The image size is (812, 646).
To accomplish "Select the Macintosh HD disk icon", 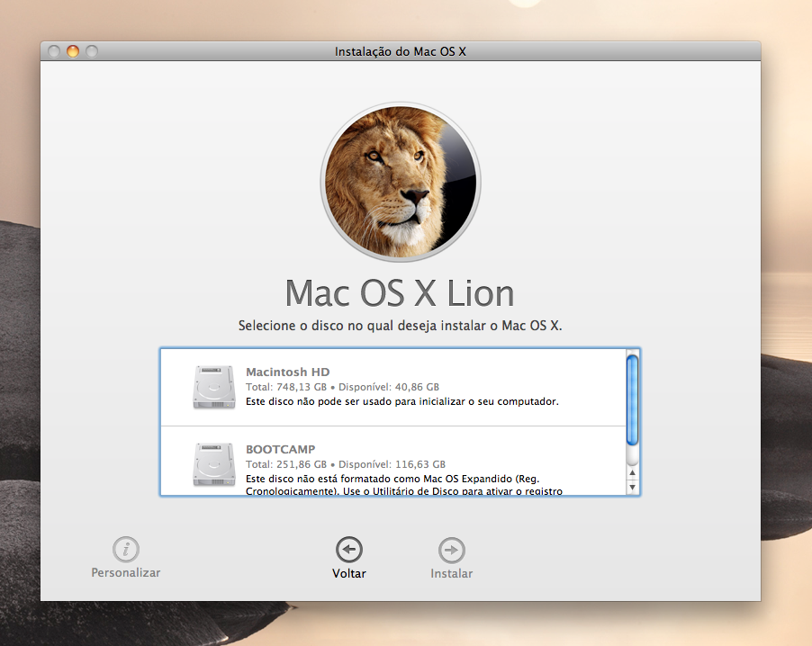I will [214, 387].
